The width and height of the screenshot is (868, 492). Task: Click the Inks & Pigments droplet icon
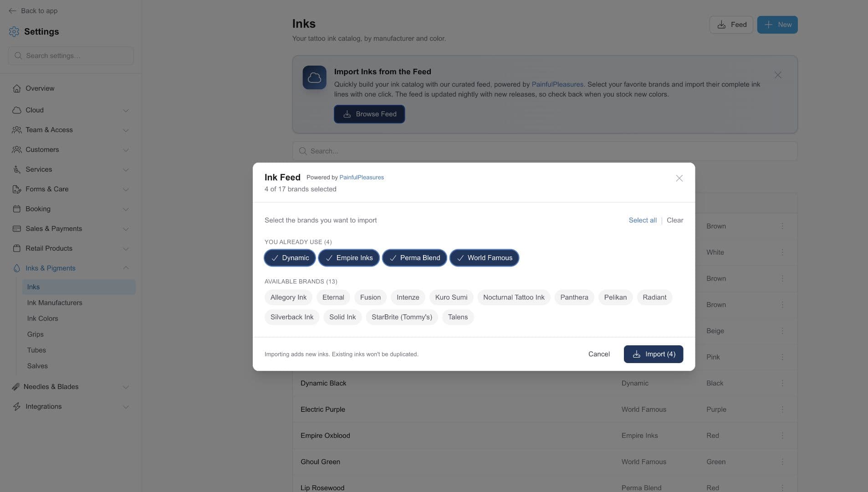17,268
